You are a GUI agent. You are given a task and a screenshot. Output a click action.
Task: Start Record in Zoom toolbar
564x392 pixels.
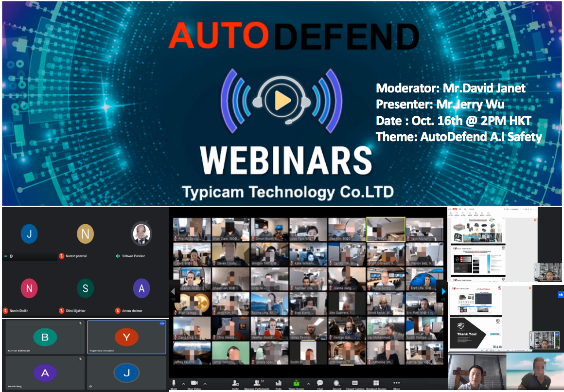[336, 384]
